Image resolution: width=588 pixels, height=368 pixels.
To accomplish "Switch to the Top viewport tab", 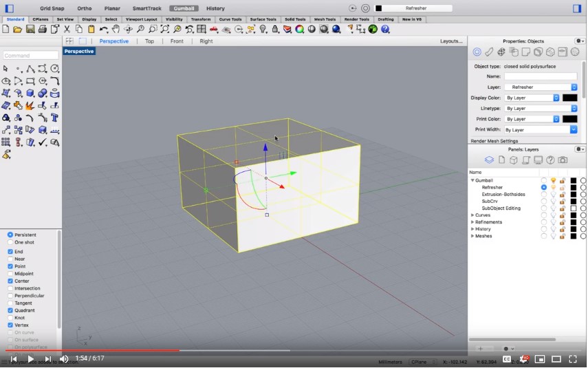I will pos(149,41).
